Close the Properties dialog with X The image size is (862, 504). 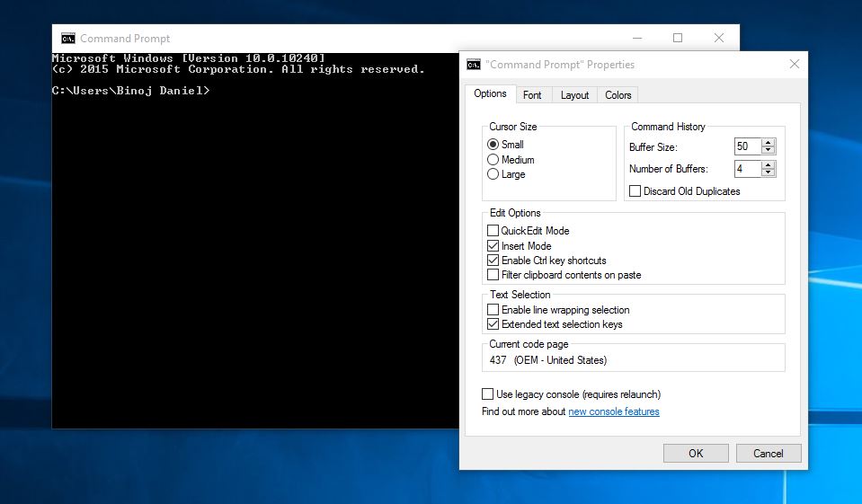(x=795, y=65)
